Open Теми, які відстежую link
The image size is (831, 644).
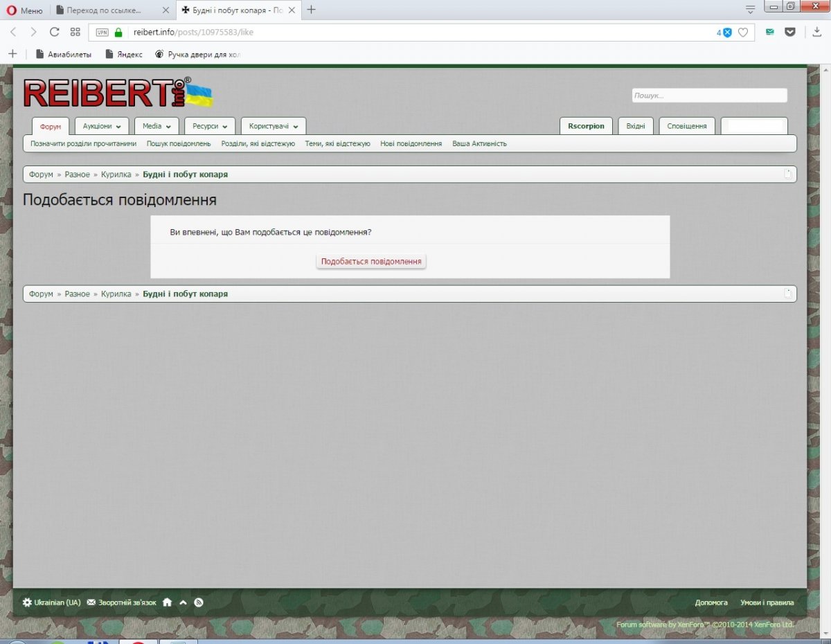tap(338, 143)
